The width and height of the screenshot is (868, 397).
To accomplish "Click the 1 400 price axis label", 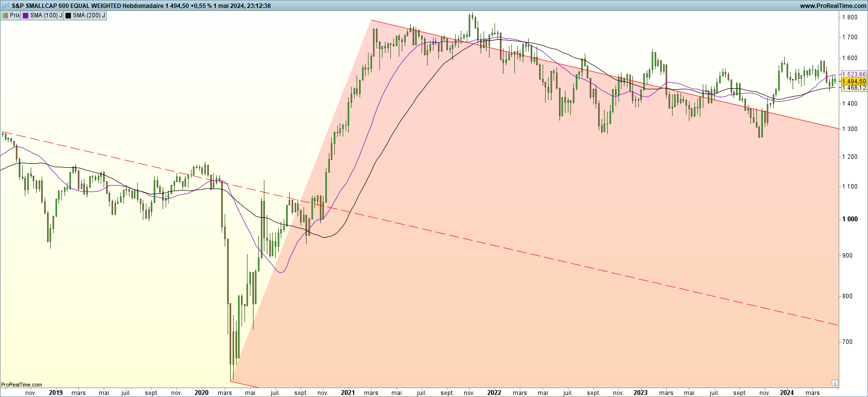I will tap(850, 104).
